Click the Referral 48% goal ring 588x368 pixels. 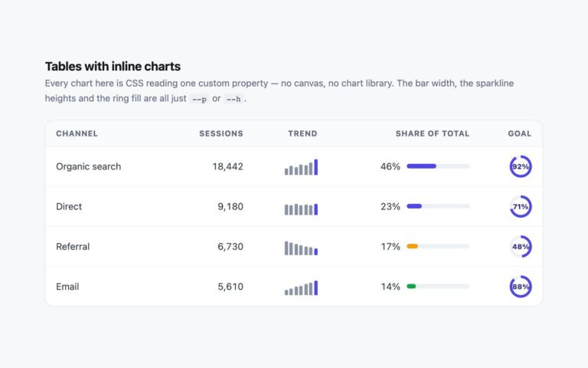pyautogui.click(x=521, y=247)
